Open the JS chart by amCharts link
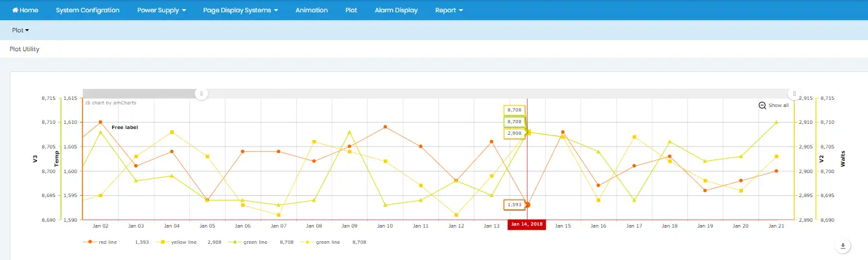 coord(101,102)
